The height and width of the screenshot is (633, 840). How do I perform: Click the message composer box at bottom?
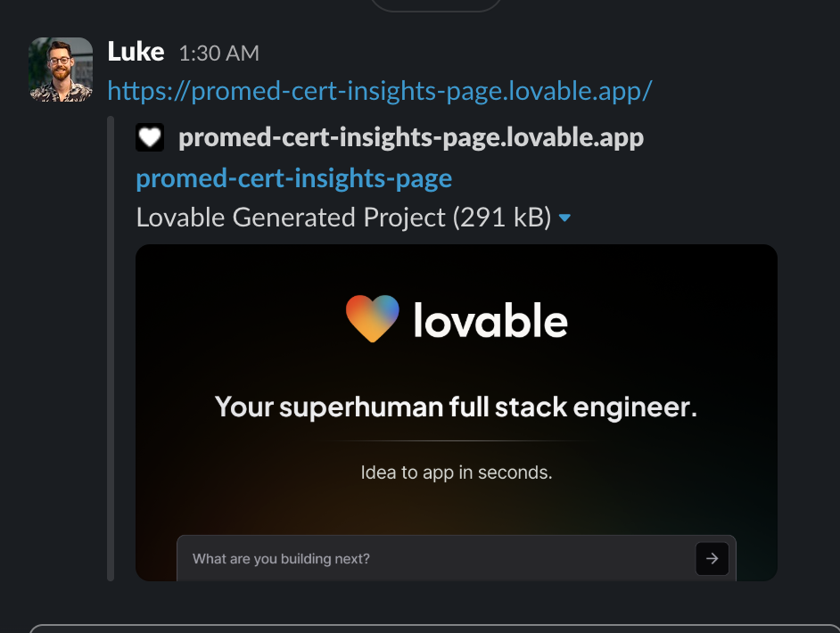tap(428, 629)
